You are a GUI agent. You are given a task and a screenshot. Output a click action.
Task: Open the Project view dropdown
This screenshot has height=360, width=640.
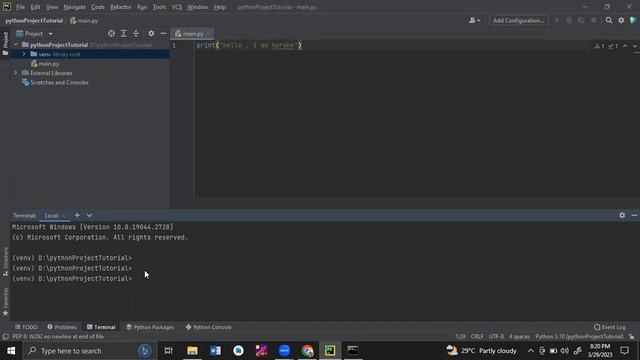click(35, 33)
